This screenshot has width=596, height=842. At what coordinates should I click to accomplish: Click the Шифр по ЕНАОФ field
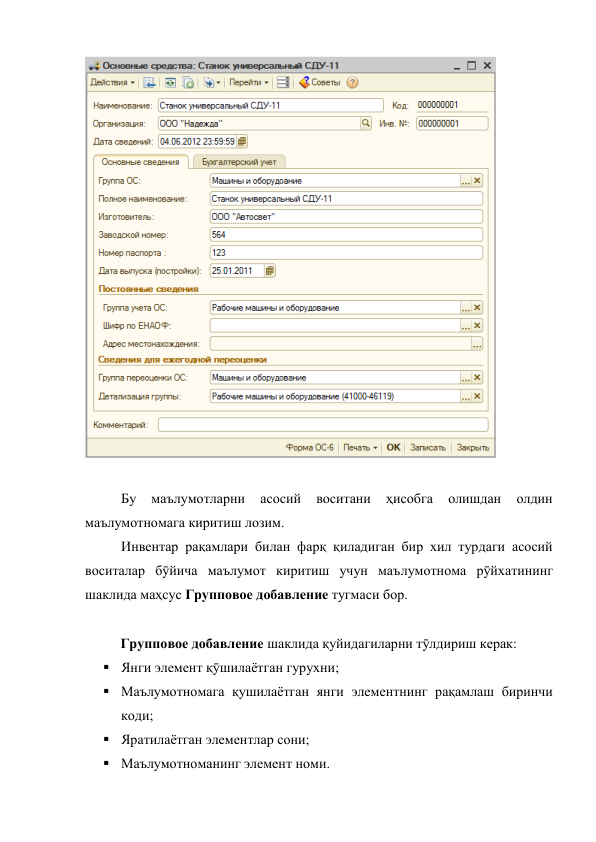point(335,326)
